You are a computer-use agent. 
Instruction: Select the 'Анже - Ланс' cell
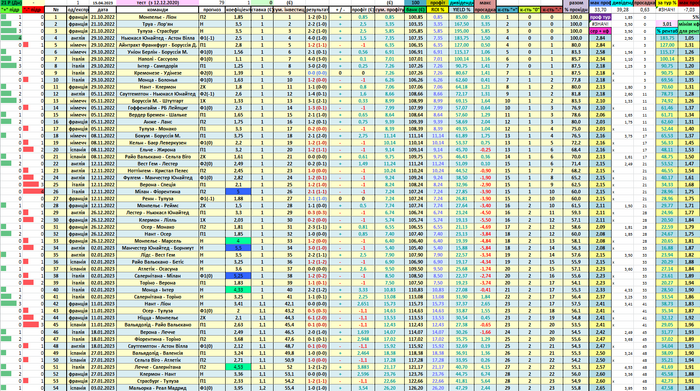[x=158, y=122]
